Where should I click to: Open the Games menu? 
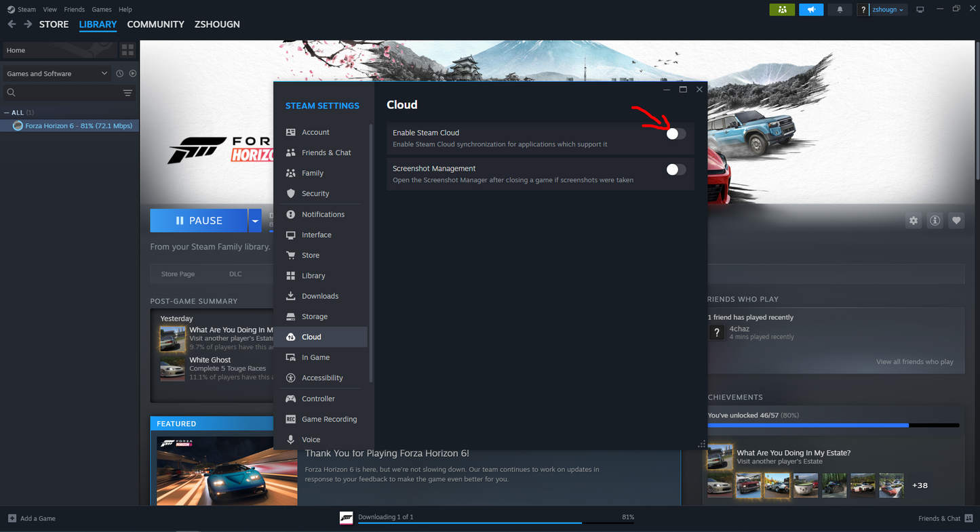(x=102, y=9)
